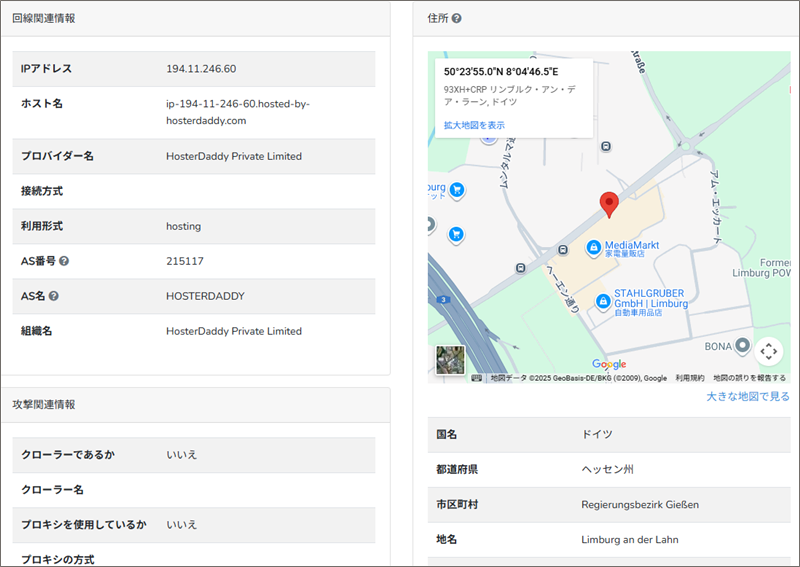Click the MediaMarkt store marker icon

tap(592, 246)
